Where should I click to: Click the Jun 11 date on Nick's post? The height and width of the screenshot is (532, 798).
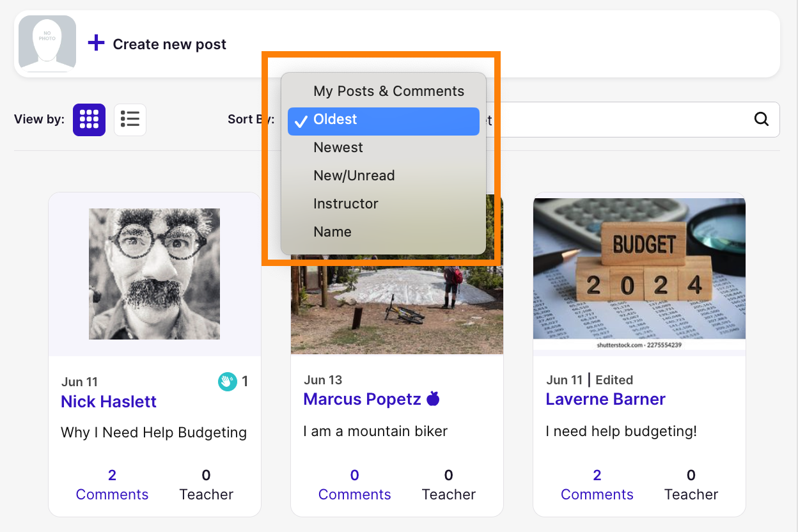79,382
